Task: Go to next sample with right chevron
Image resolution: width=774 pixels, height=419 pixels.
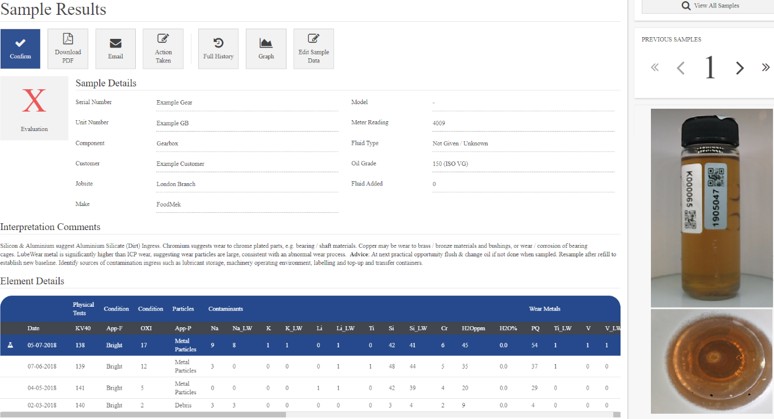Action: coord(740,68)
